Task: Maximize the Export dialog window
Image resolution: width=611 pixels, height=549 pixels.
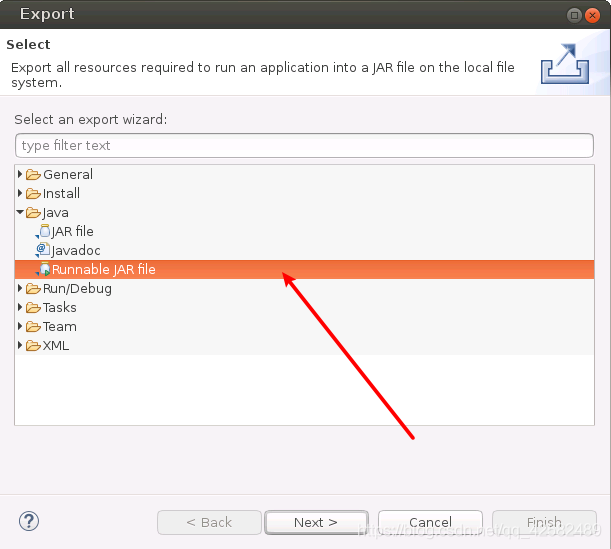Action: click(x=574, y=15)
